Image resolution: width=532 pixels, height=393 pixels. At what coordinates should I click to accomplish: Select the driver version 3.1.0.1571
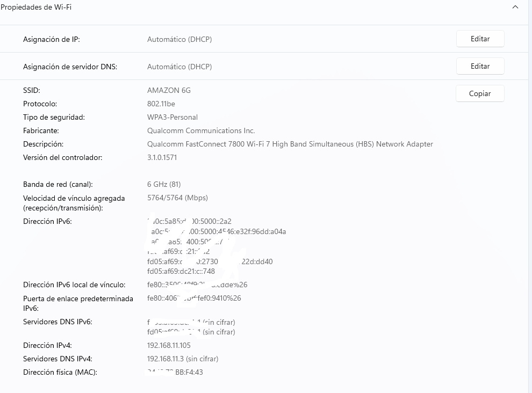click(x=162, y=158)
